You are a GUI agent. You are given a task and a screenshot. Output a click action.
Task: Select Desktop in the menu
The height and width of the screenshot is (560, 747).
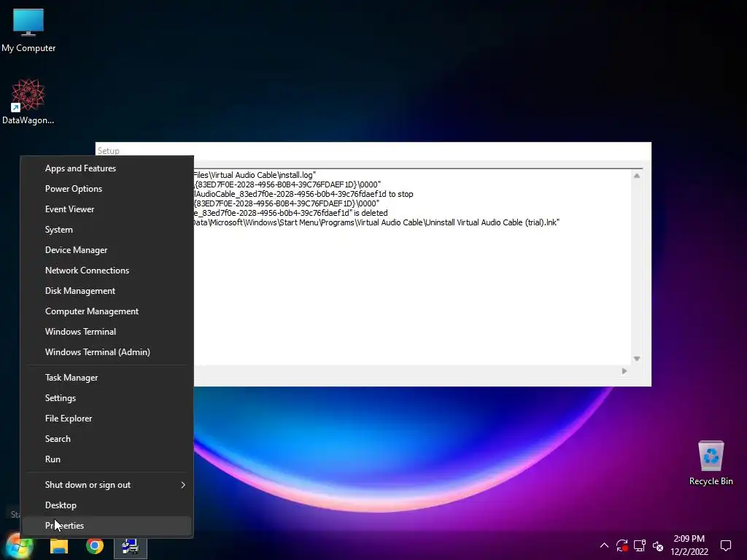coord(107,505)
